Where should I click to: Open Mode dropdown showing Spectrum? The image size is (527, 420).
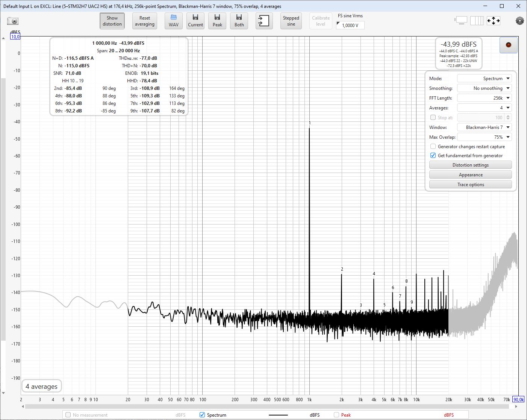[x=485, y=79]
